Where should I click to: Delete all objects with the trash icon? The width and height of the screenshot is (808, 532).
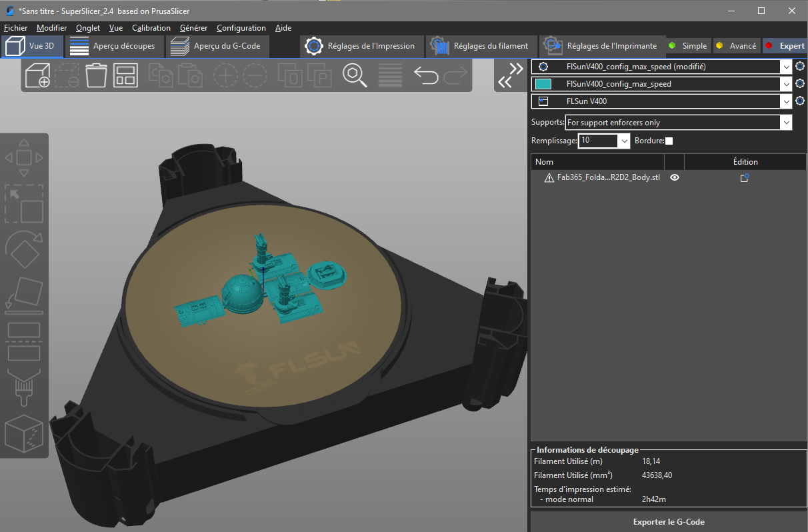(96, 75)
